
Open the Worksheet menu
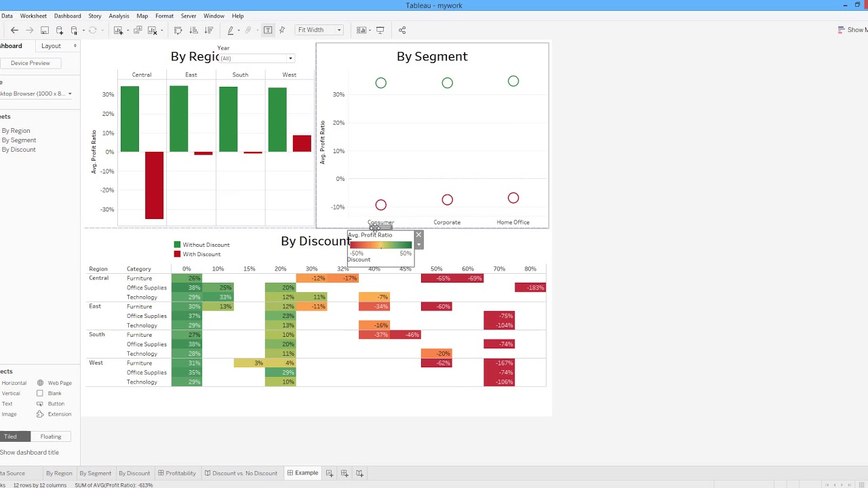(33, 16)
